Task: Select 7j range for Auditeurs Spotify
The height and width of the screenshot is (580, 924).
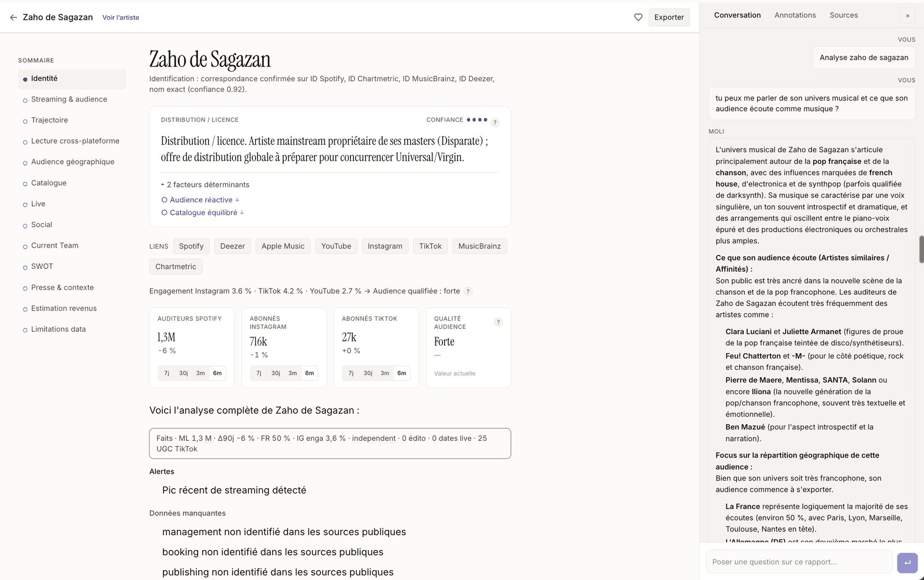Action: pyautogui.click(x=166, y=373)
